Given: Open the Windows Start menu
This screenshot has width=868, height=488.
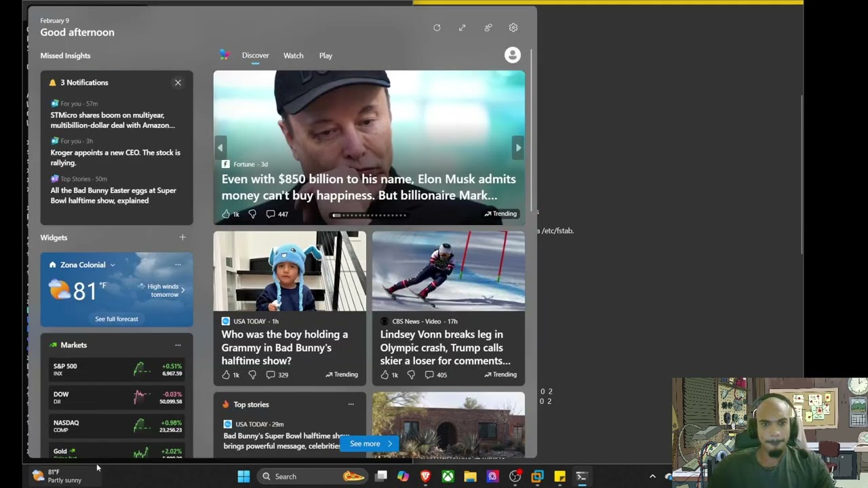Looking at the screenshot, I should (x=243, y=476).
